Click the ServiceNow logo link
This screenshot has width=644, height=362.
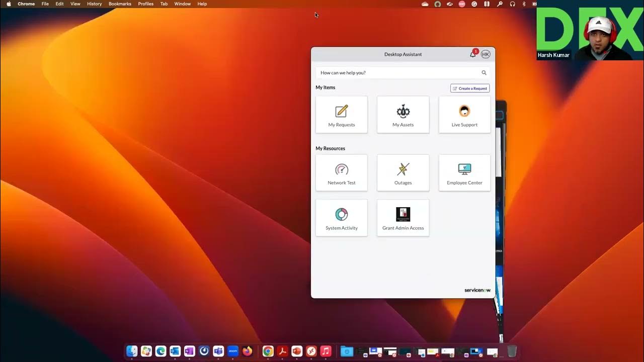click(x=477, y=290)
